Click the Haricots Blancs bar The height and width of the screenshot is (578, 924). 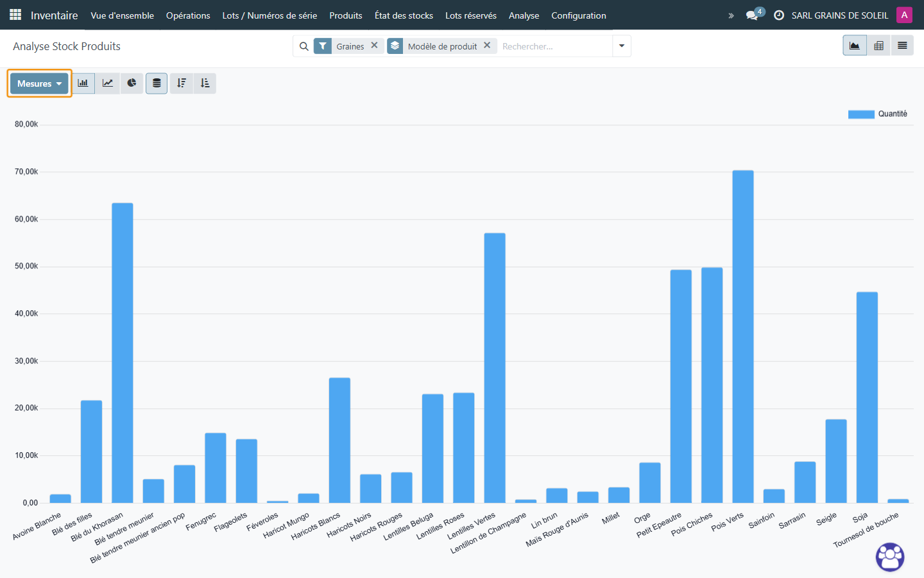pos(339,440)
